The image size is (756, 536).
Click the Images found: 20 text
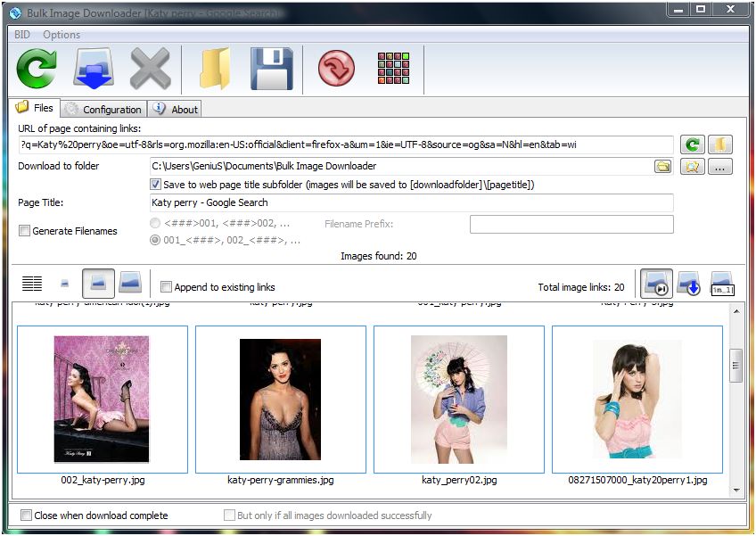point(379,256)
